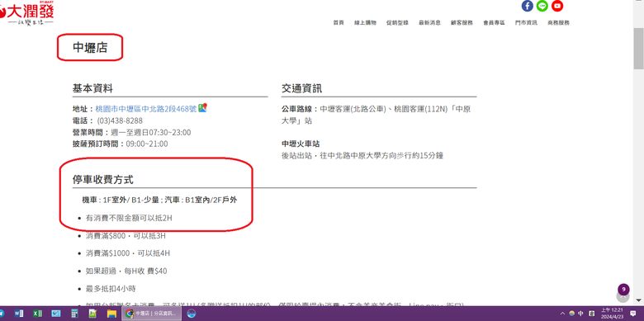
Task: Open the mail app in the taskbar
Action: (x=56, y=314)
